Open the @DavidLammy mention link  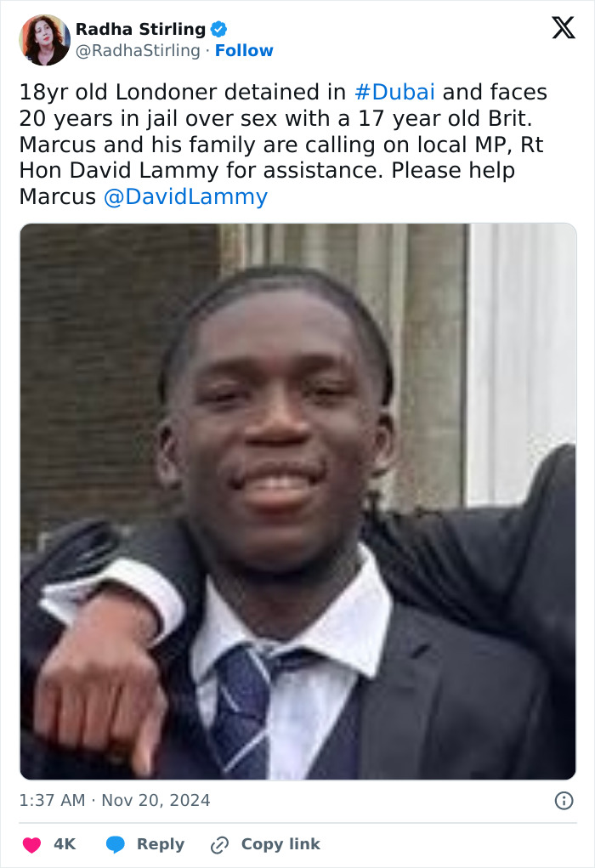185,196
